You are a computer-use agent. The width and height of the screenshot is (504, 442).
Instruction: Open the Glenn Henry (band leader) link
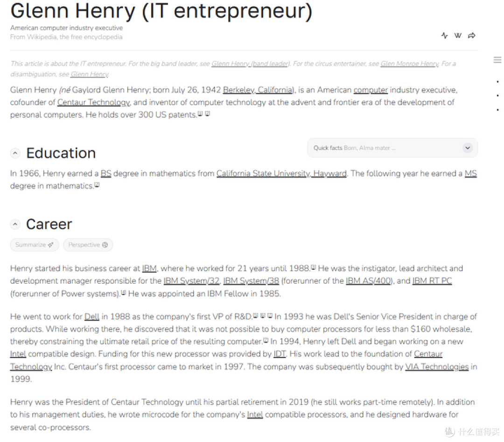point(251,63)
